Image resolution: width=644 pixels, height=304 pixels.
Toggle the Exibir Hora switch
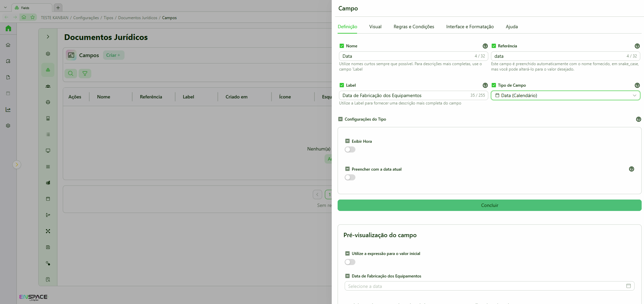(x=350, y=149)
